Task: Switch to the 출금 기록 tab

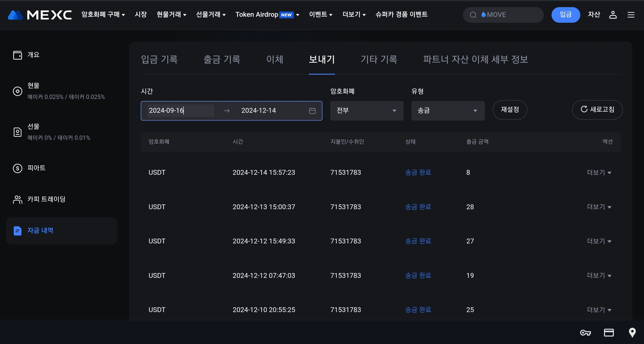Action: click(x=222, y=59)
